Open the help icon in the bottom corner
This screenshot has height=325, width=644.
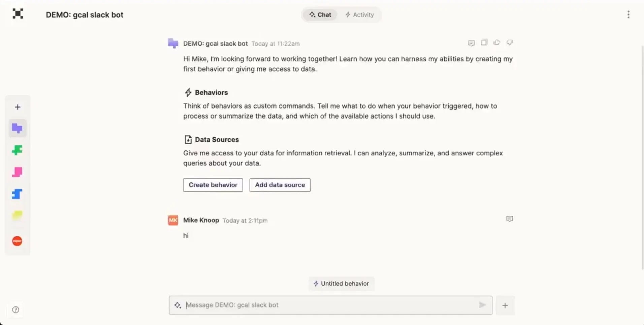point(15,310)
